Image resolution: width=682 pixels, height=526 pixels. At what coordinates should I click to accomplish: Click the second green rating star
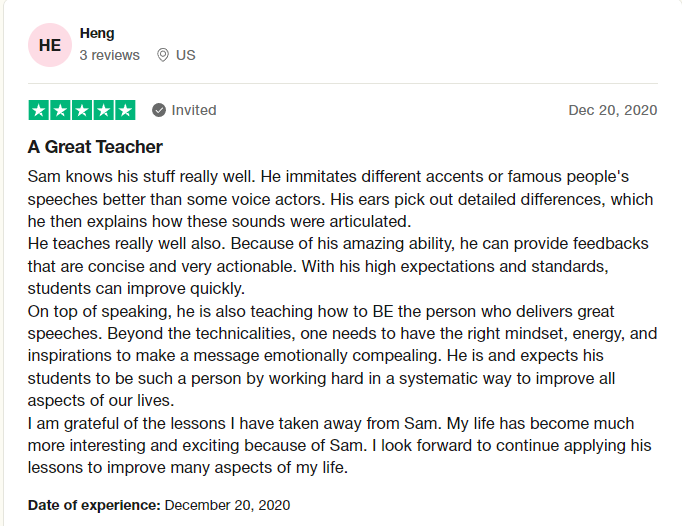(60, 110)
